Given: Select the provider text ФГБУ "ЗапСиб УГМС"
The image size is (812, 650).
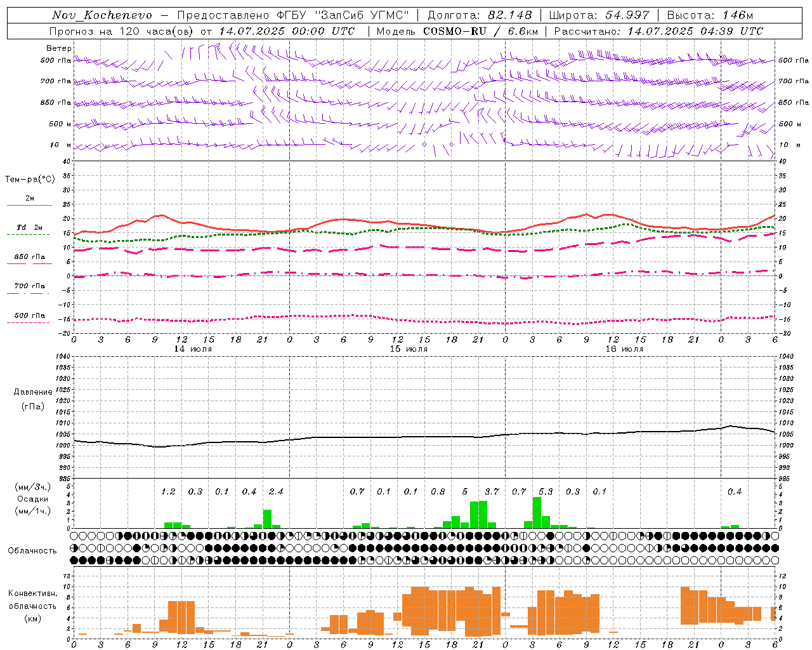Looking at the screenshot, I should coord(343,15).
